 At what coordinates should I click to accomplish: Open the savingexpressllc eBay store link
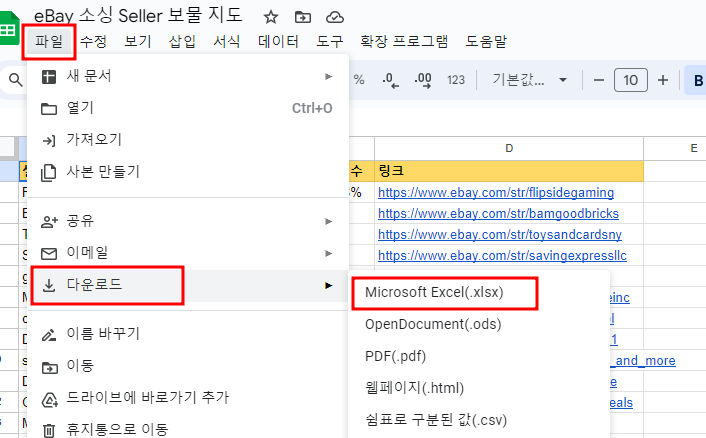(x=502, y=256)
